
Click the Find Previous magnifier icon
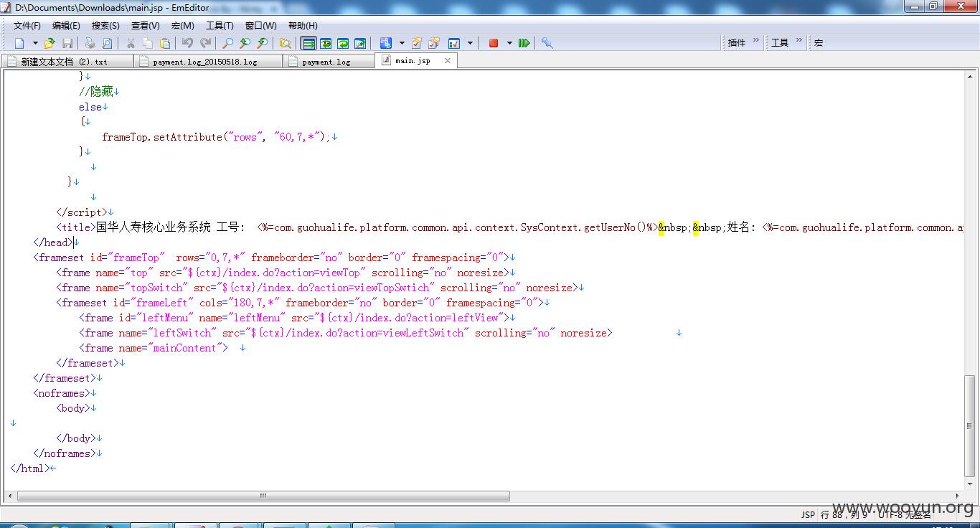245,43
